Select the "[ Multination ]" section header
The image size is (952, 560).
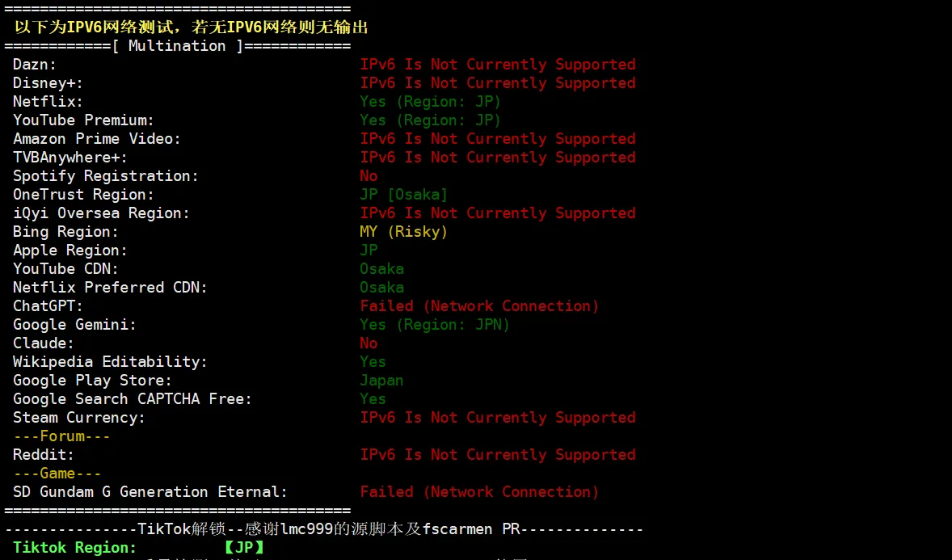(x=178, y=46)
